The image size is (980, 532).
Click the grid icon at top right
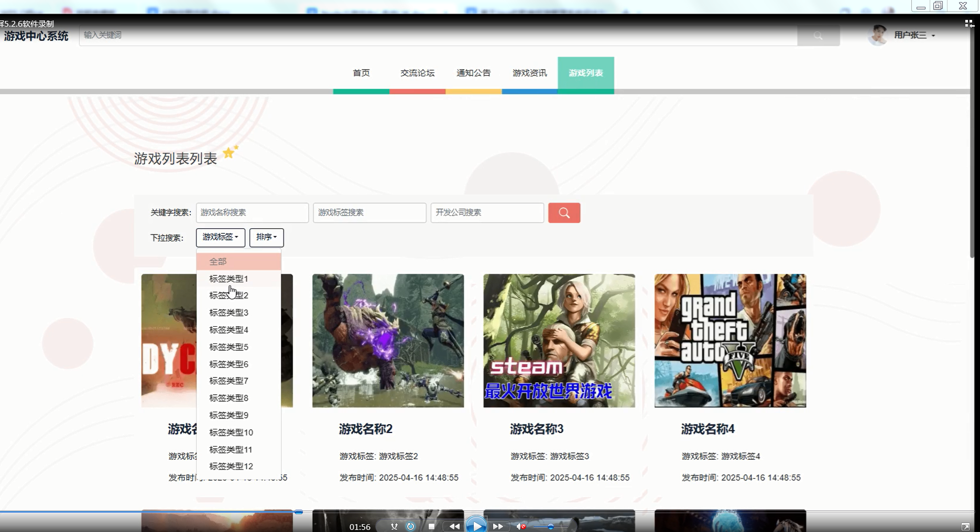coord(969,24)
